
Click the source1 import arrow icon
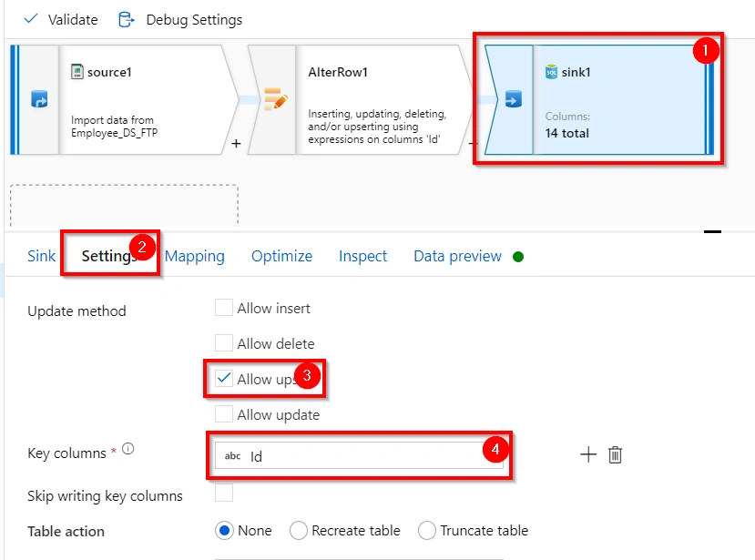39,99
